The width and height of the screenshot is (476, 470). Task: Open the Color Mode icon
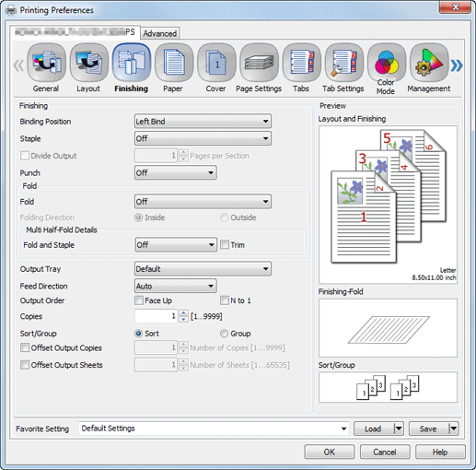coord(387,63)
